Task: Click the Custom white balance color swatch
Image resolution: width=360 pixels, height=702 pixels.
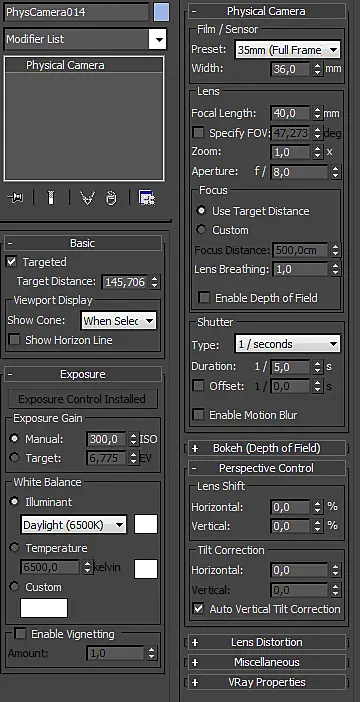Action: pyautogui.click(x=44, y=608)
